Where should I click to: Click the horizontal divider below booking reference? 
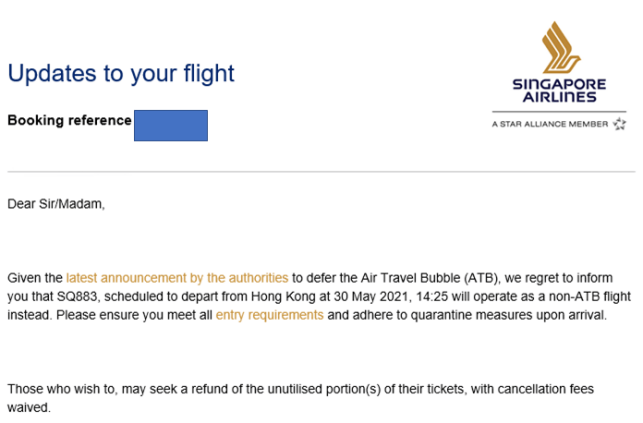(322, 172)
